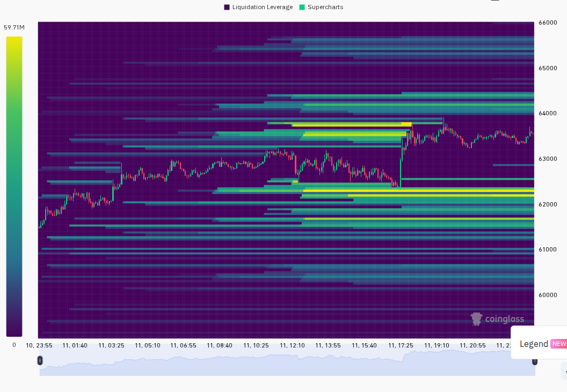Screen dimensions: 567x392
Task: Click the 11, 12:10 time axis label
Action: click(292, 345)
